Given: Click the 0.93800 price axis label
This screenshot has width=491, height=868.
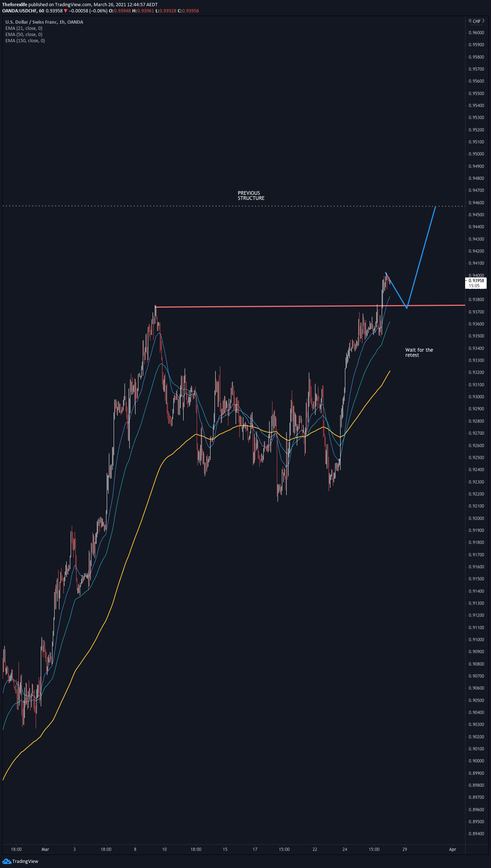Looking at the screenshot, I should coord(476,300).
